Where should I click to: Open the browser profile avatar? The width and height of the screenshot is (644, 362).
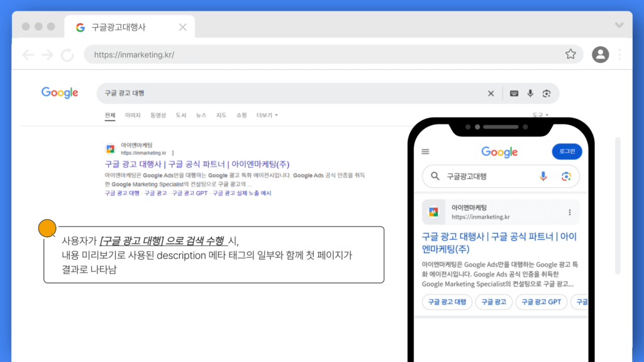pyautogui.click(x=600, y=54)
